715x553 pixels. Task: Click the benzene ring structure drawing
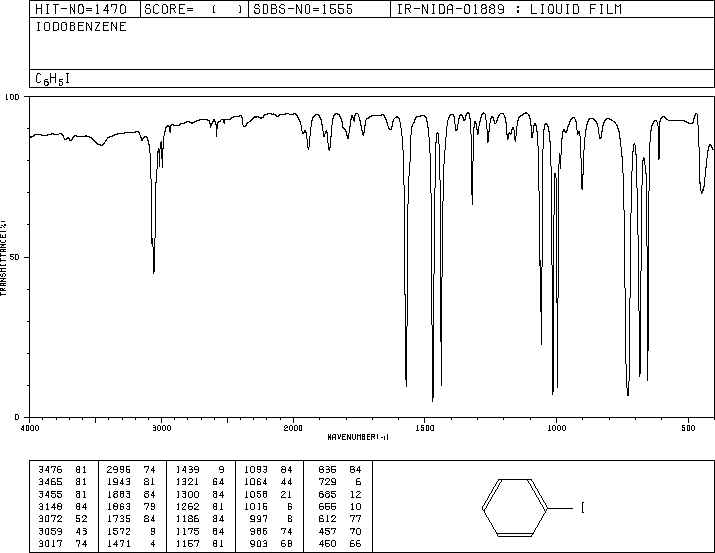click(x=514, y=507)
